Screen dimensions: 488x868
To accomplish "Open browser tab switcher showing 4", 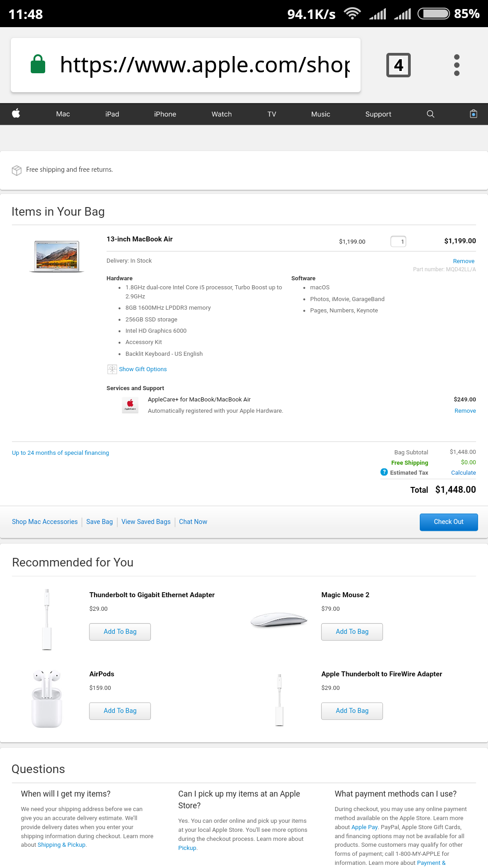I will (x=398, y=65).
